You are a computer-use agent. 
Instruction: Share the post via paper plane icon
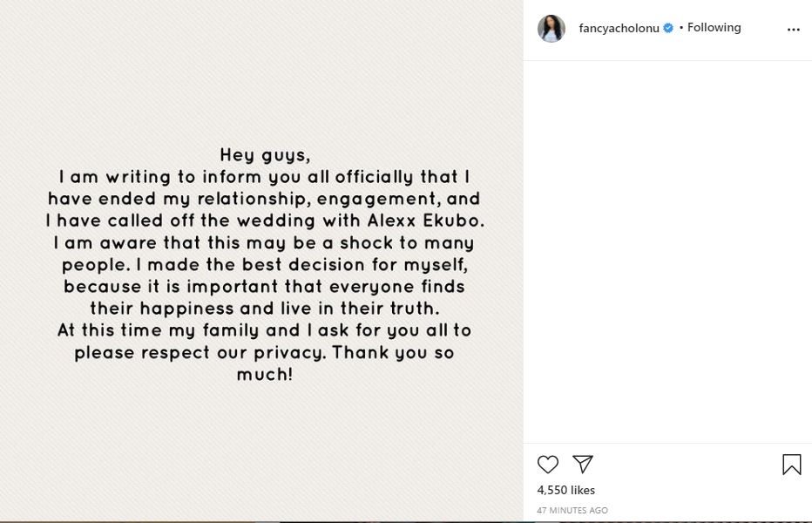point(583,465)
